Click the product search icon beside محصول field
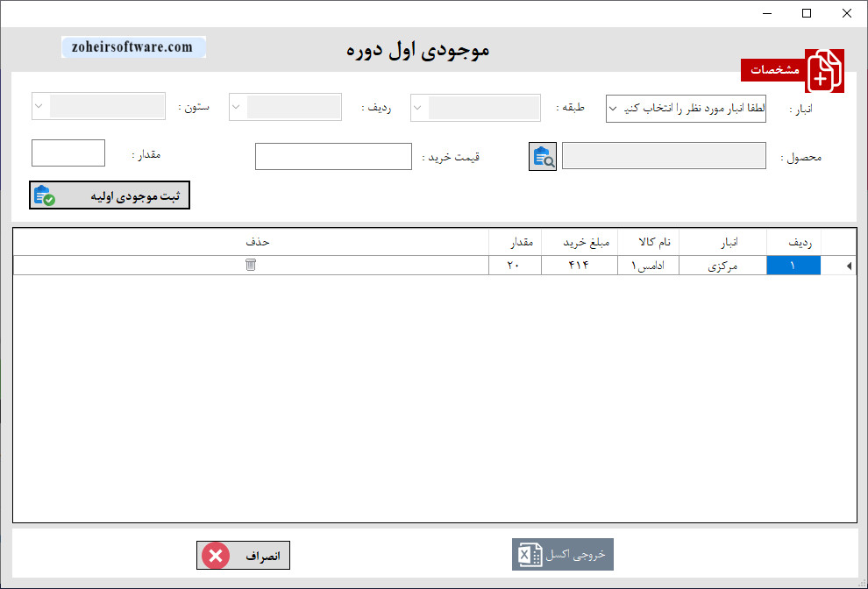This screenshot has width=868, height=589. (542, 156)
